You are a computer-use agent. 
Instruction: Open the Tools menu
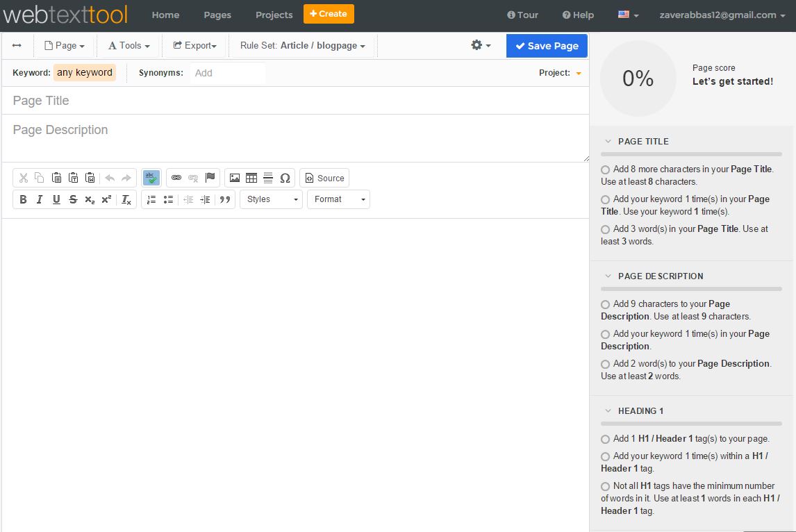coord(128,45)
